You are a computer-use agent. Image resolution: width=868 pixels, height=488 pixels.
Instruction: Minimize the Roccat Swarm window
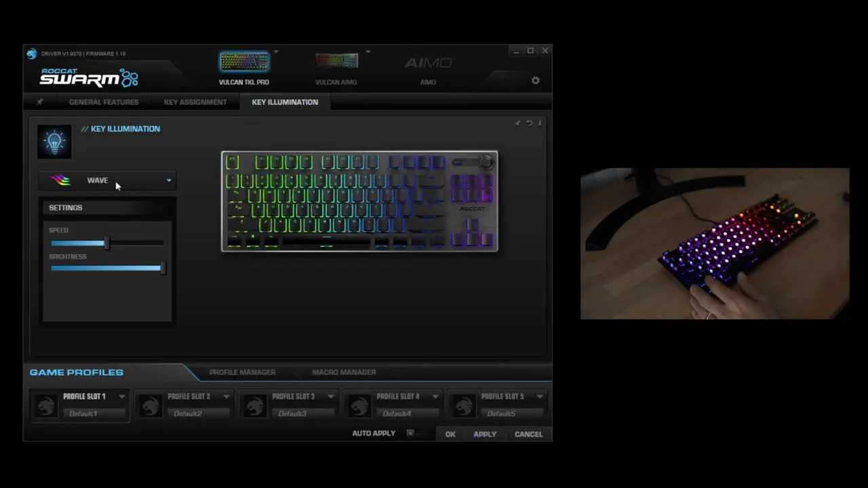pyautogui.click(x=516, y=51)
